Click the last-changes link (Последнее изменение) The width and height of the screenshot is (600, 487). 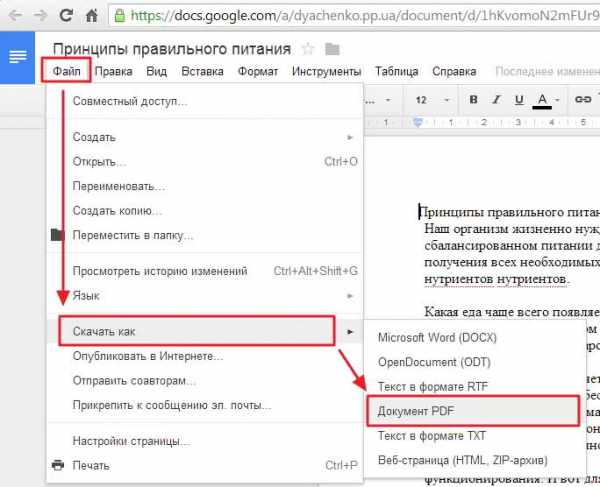pyautogui.click(x=548, y=71)
